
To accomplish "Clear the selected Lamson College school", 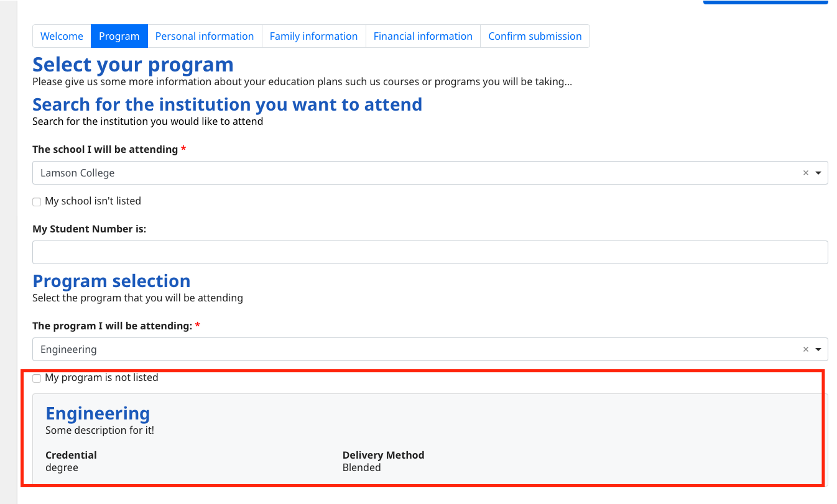I will (x=806, y=173).
